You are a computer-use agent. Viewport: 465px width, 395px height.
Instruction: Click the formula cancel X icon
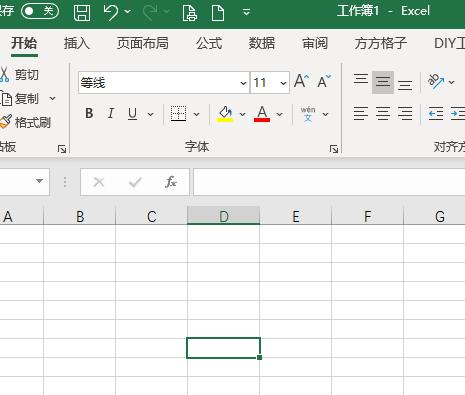[x=99, y=182]
